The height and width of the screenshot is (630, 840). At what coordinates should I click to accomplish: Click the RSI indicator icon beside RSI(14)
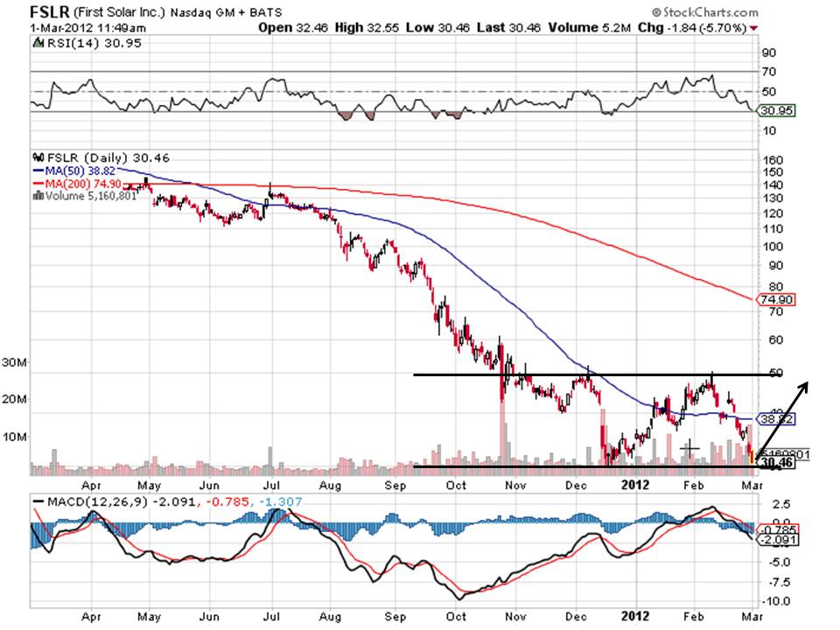pyautogui.click(x=38, y=43)
